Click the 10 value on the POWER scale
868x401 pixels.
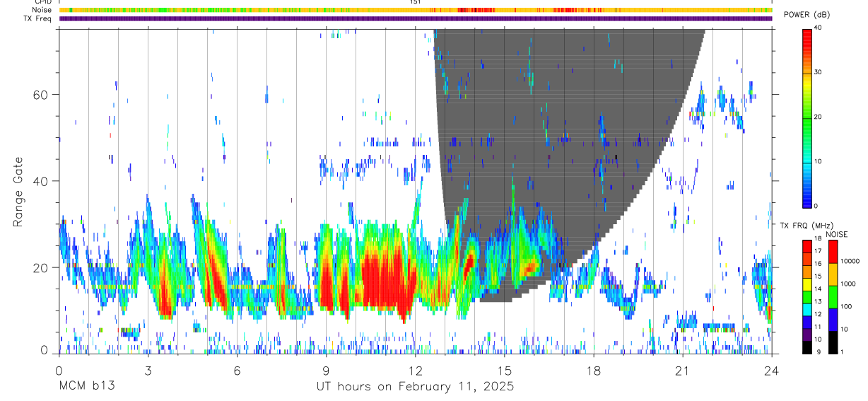(819, 161)
